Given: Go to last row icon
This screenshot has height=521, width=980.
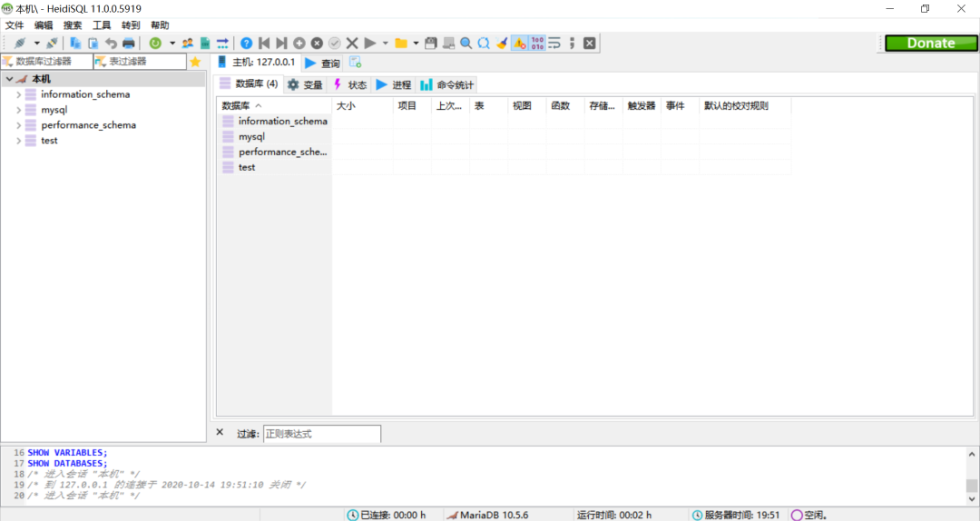Looking at the screenshot, I should point(281,44).
